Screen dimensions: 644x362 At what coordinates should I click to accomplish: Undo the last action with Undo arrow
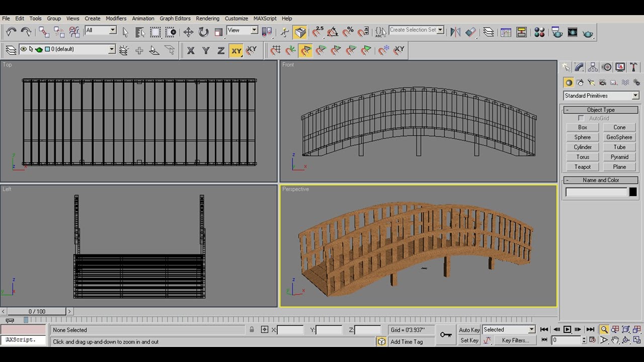tap(11, 32)
